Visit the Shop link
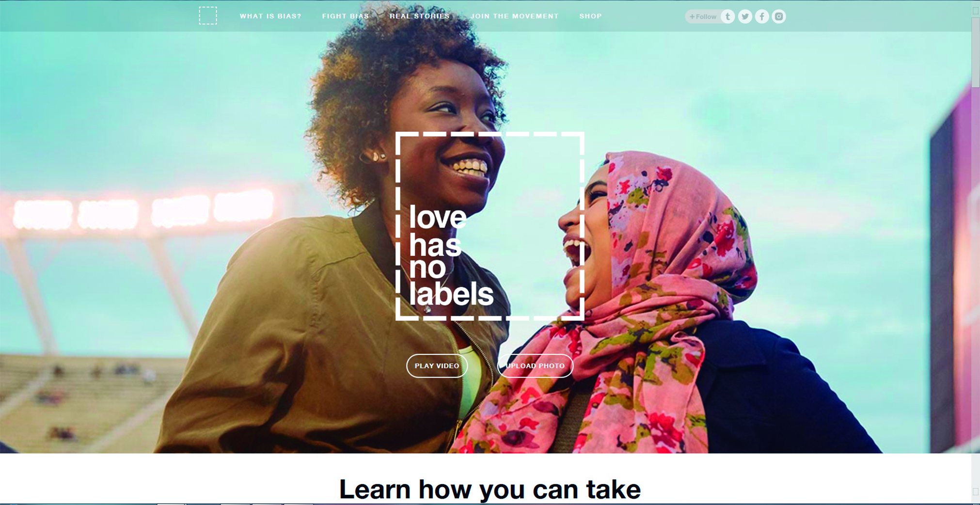Screen dimensions: 980x505 (590, 16)
